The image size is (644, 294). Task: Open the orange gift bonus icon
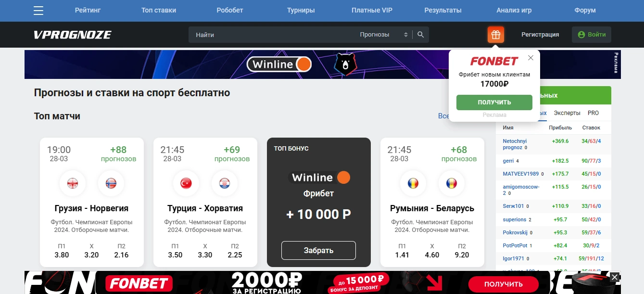point(496,35)
